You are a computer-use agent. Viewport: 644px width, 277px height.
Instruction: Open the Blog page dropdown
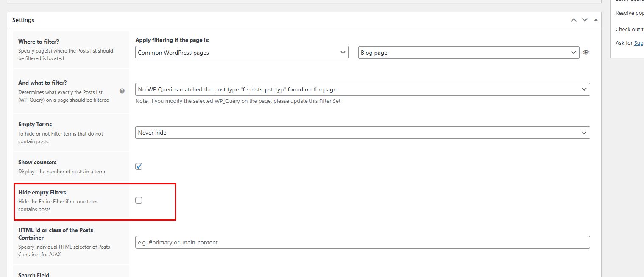click(x=468, y=53)
